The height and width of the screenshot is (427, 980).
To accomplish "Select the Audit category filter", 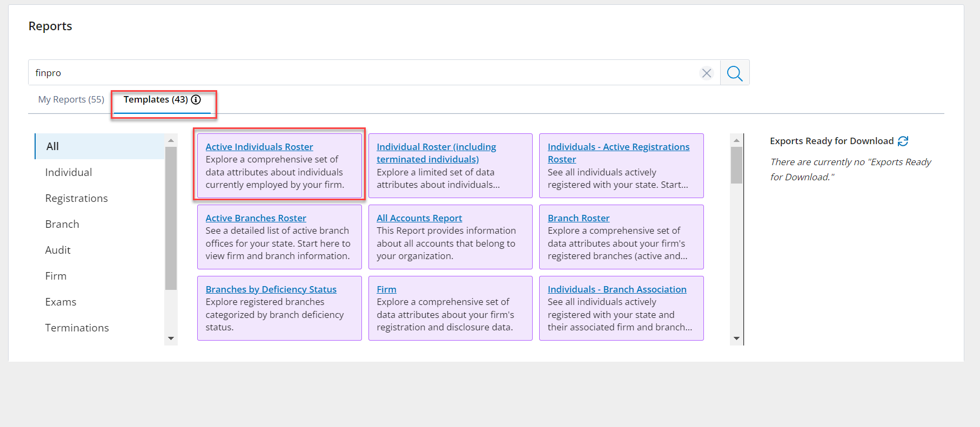I will (58, 250).
